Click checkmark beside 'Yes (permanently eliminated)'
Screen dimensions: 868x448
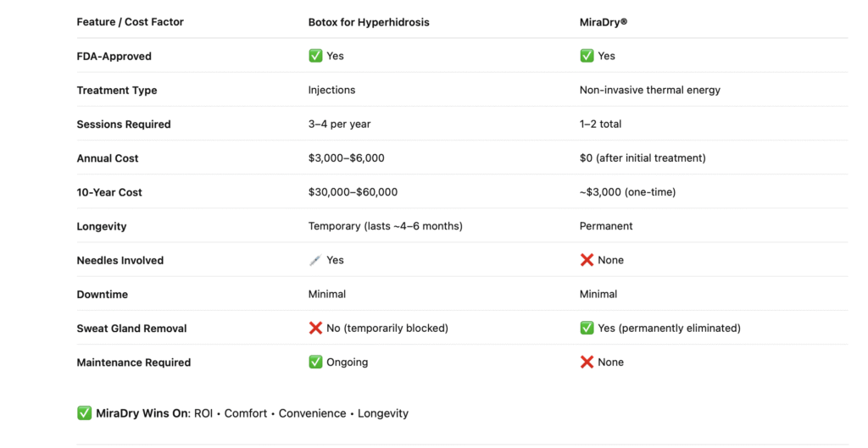(x=587, y=328)
